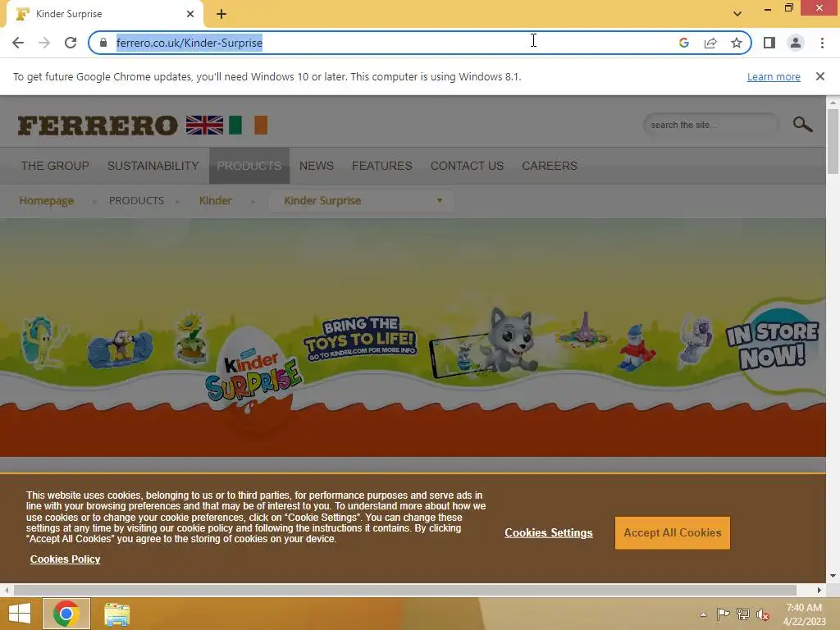This screenshot has height=630, width=840.
Task: Open the Chrome side panel
Action: (769, 43)
